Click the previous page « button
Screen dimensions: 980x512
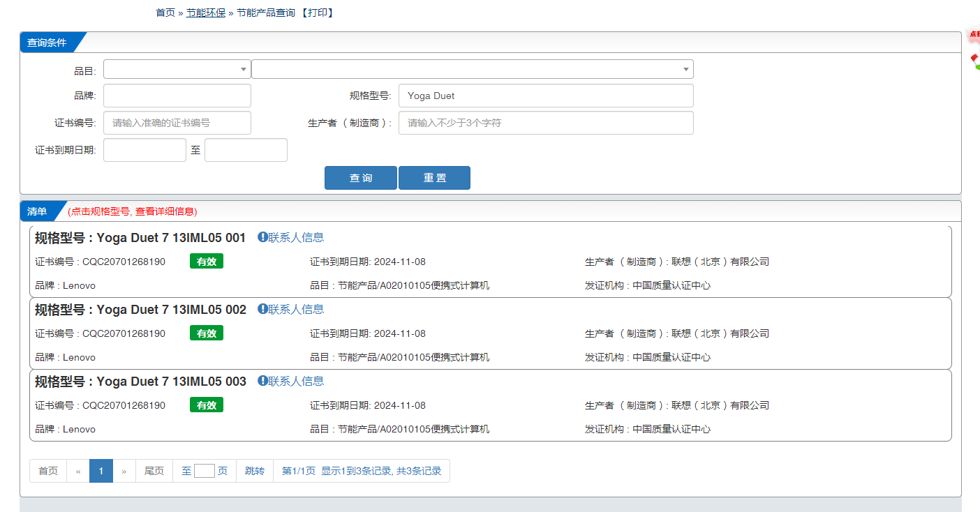click(x=78, y=471)
